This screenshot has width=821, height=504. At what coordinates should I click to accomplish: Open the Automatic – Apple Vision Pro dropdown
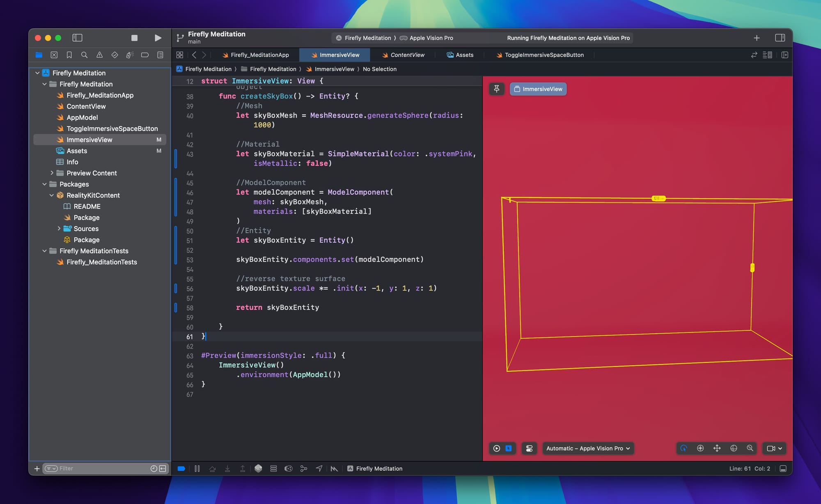click(x=588, y=448)
